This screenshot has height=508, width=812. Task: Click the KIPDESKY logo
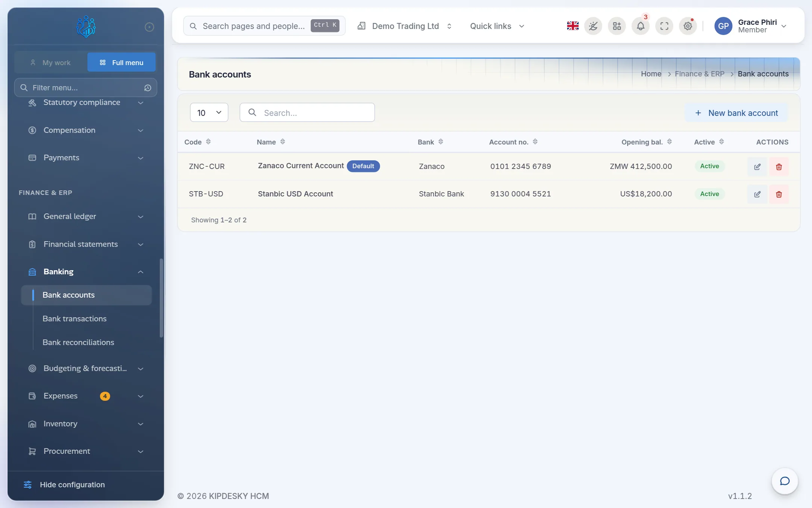pyautogui.click(x=86, y=26)
